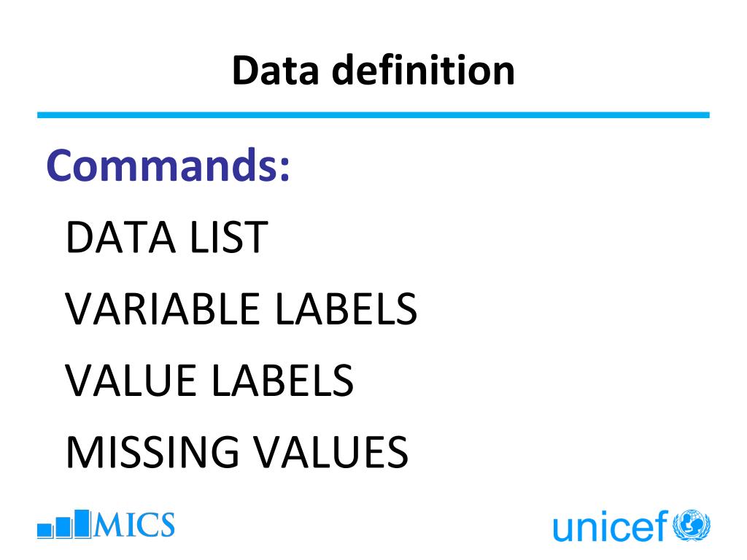Image resolution: width=747 pixels, height=560 pixels.
Task: Click the word MISSING
Action: coord(152,451)
